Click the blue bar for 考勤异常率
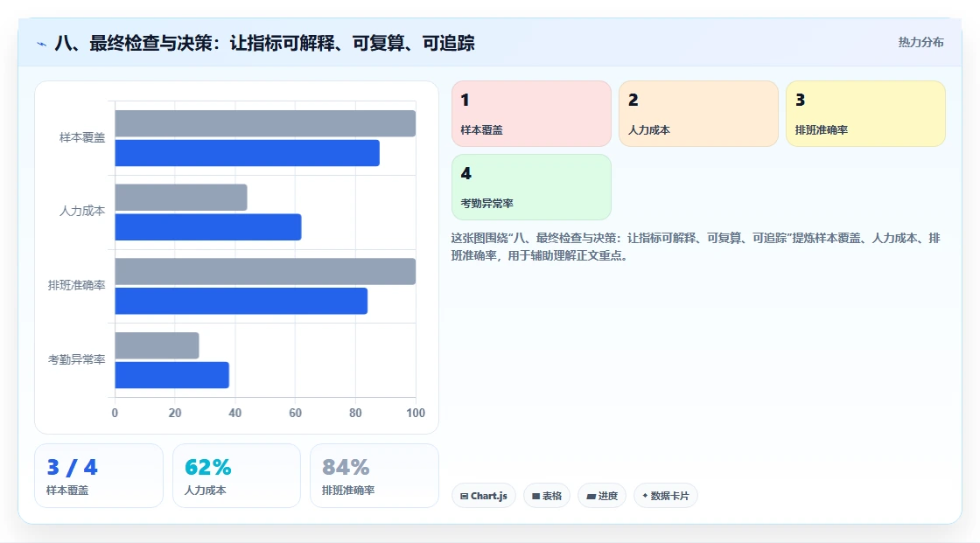The width and height of the screenshot is (980, 543). [x=171, y=375]
